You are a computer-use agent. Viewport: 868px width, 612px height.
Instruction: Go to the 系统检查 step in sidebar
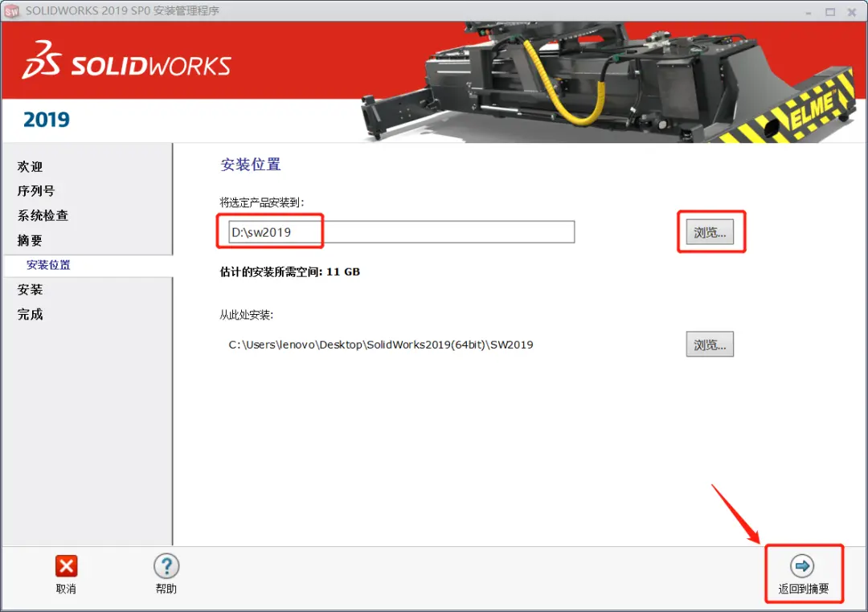[x=43, y=215]
